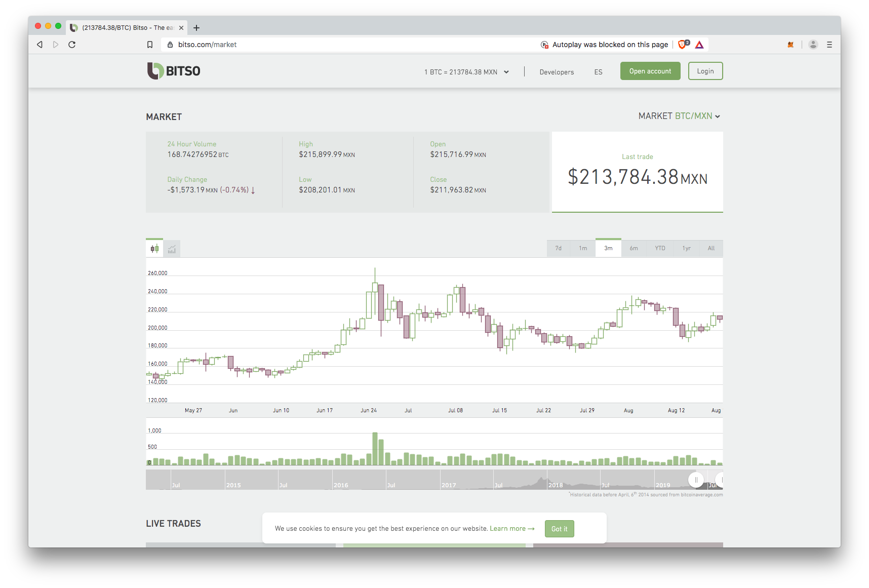
Task: Click the 2015 mark in navigator timeline
Action: click(233, 485)
